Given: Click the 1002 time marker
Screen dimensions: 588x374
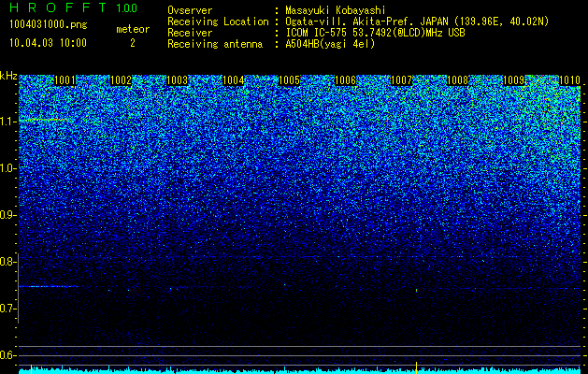Looking at the screenshot, I should coord(122,80).
